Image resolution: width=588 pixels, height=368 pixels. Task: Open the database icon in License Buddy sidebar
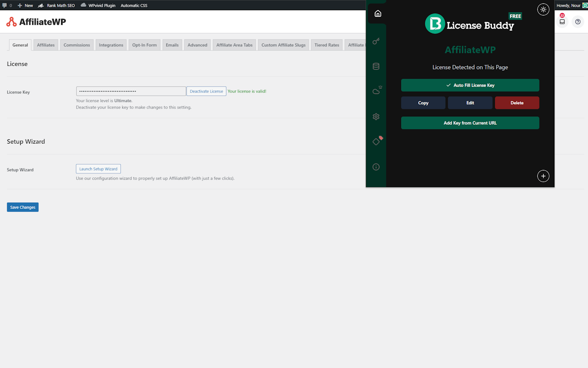coord(376,66)
